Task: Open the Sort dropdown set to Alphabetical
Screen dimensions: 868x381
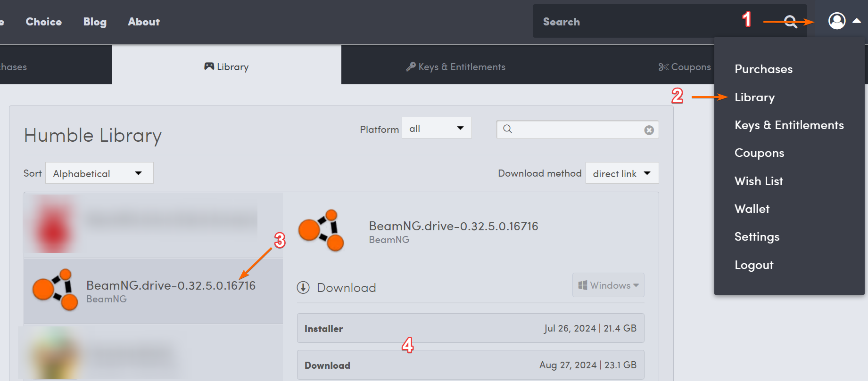Action: coord(99,173)
